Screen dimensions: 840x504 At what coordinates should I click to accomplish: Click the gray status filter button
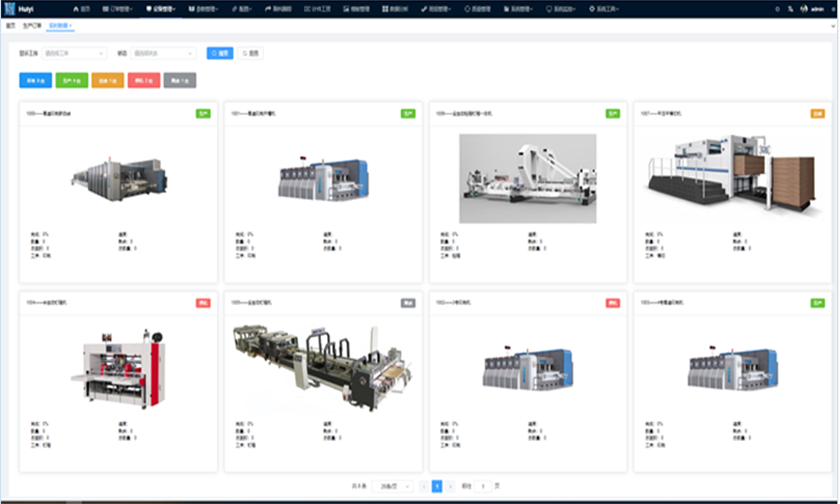pyautogui.click(x=180, y=80)
